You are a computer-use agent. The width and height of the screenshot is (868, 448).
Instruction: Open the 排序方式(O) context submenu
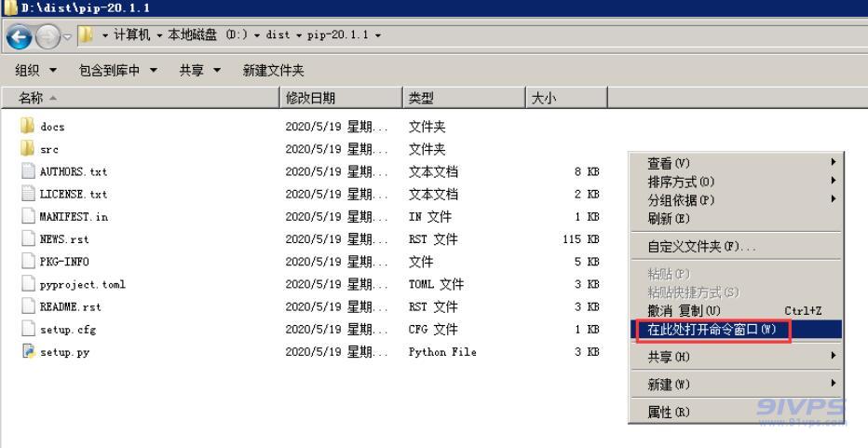coord(736,181)
